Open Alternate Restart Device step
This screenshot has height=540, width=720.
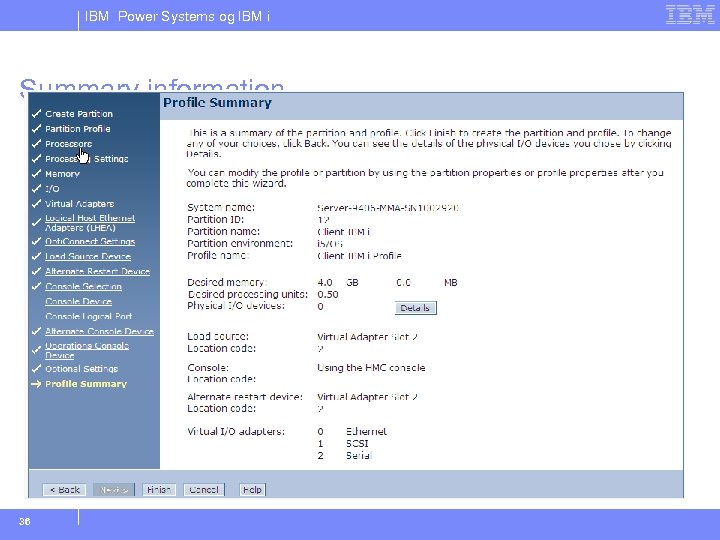(x=97, y=271)
